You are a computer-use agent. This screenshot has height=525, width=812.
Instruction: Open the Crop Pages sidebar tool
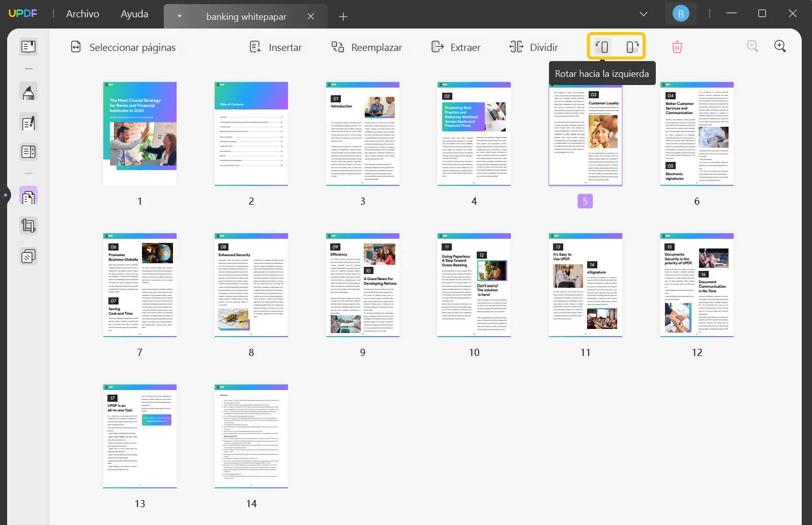28,226
